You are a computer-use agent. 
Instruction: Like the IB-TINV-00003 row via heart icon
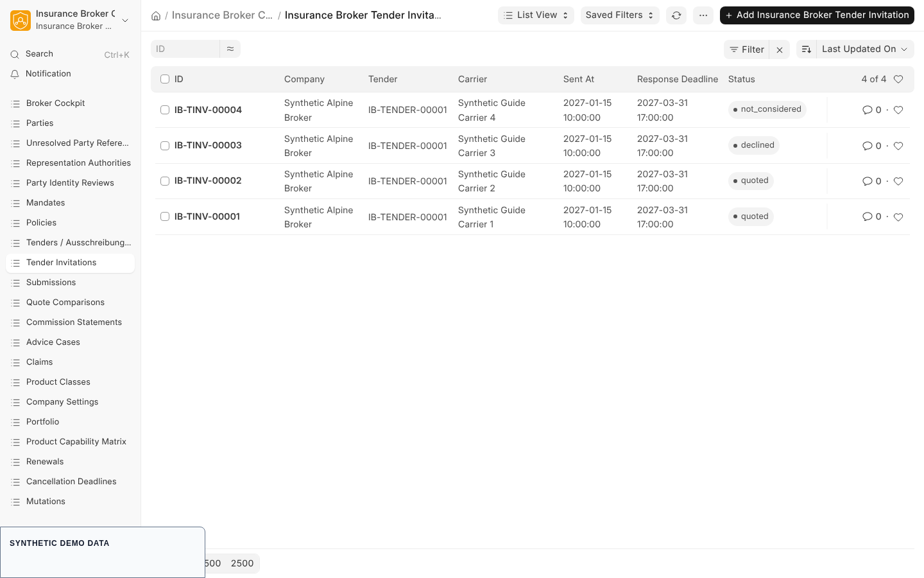[898, 146]
